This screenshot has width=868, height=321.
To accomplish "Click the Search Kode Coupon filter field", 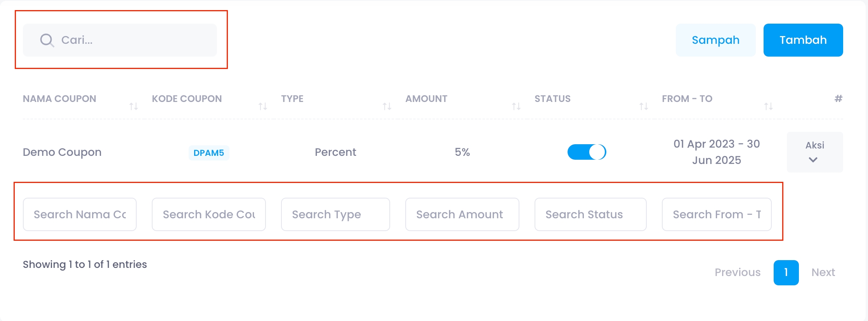I will pos(208,214).
